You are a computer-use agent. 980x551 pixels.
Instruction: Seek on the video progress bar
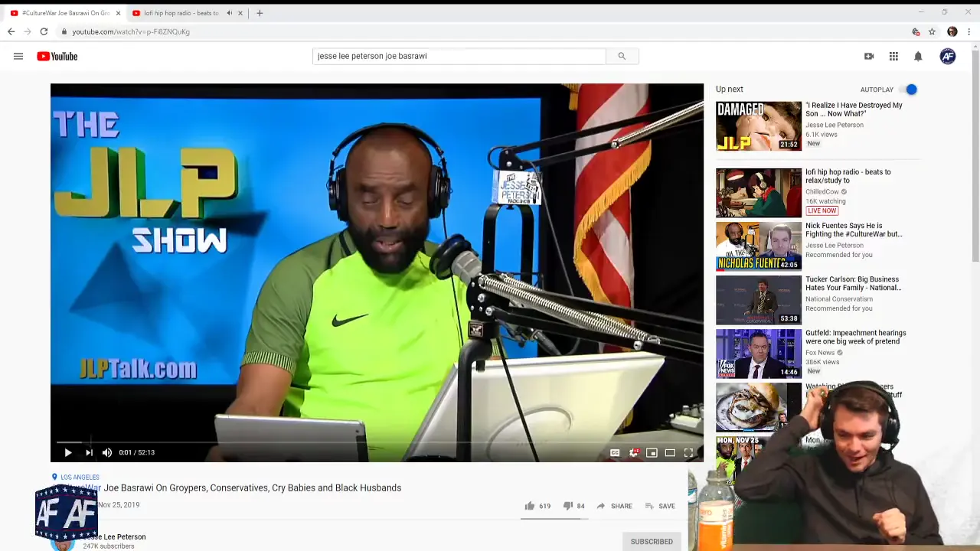(306, 442)
